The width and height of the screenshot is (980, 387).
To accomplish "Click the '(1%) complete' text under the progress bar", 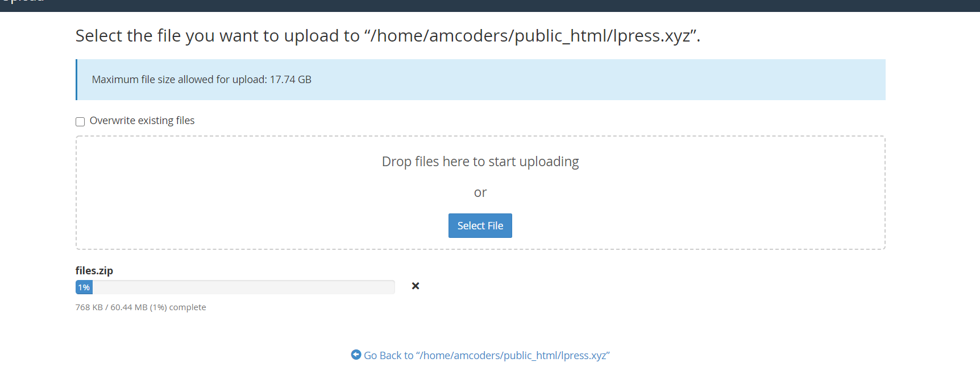I will [178, 307].
